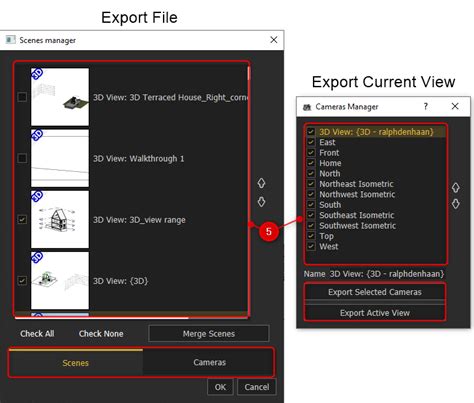Uncheck the Front camera checkbox

click(x=311, y=152)
